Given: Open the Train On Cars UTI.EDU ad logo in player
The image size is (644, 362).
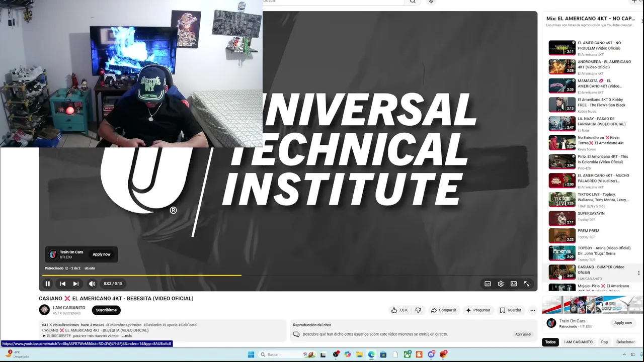Looking at the screenshot, I should click(x=53, y=254).
